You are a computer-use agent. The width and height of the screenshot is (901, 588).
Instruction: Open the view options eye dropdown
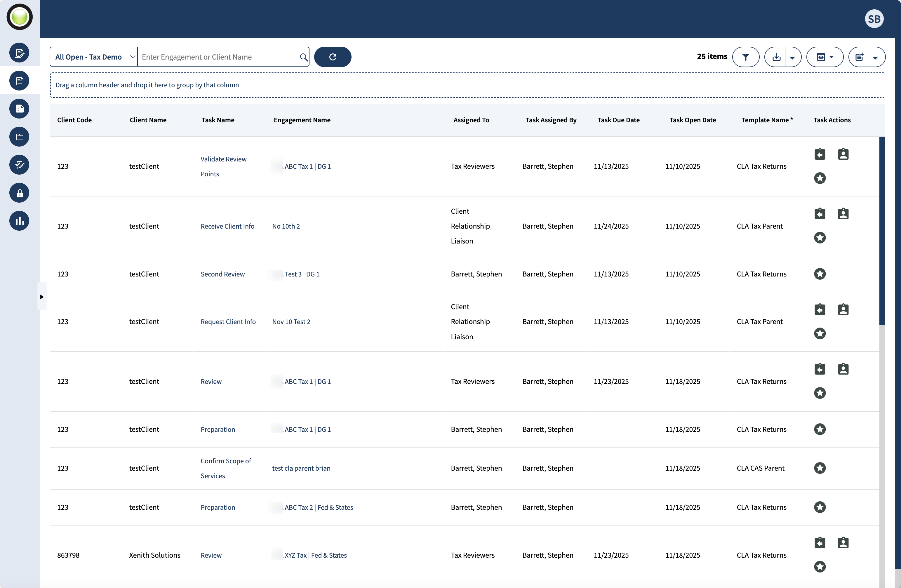point(825,57)
